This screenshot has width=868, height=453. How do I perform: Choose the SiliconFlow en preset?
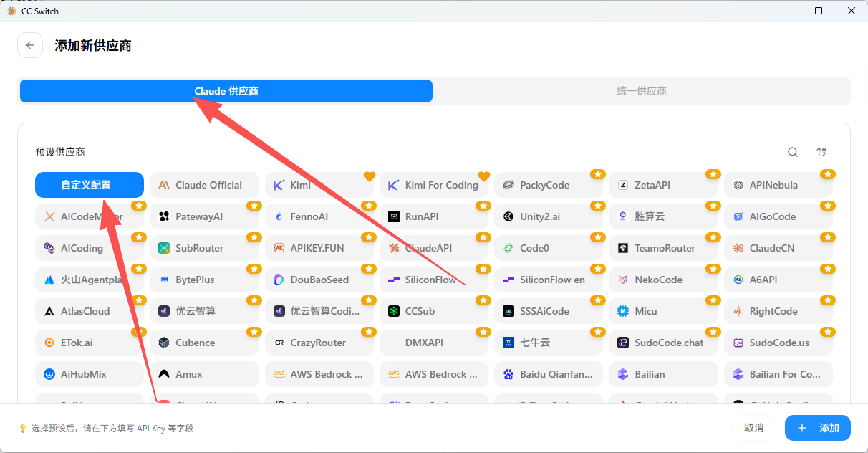coord(549,280)
